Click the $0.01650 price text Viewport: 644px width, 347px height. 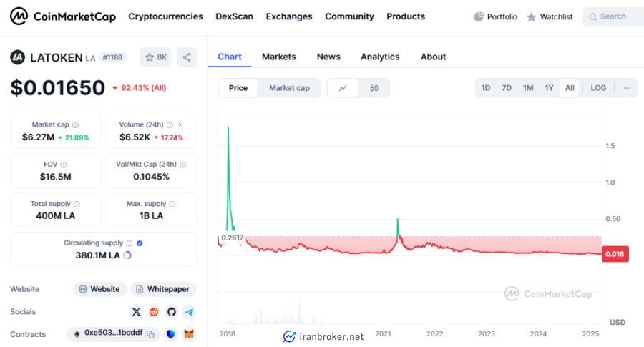(58, 88)
